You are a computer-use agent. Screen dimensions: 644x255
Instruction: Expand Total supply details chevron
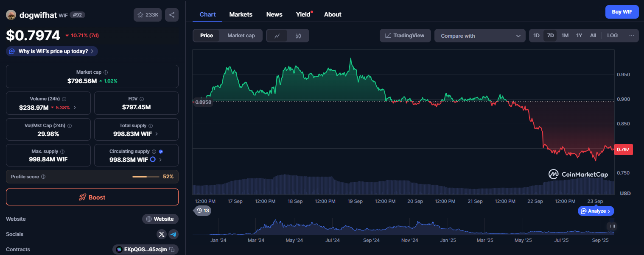tap(157, 134)
